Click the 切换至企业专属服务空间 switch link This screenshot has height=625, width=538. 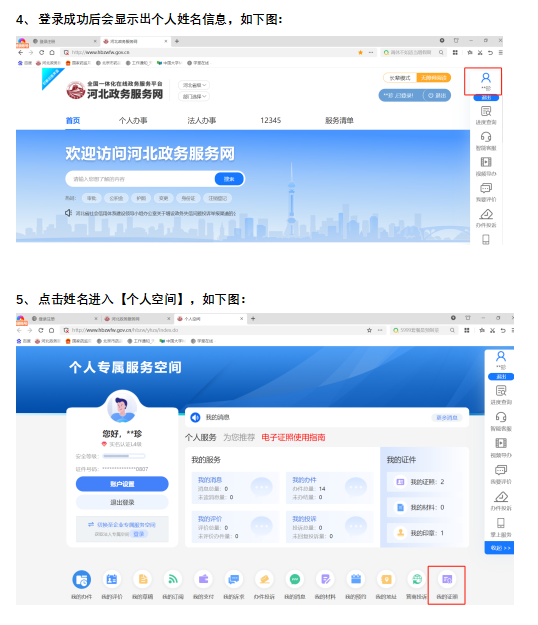[122, 525]
